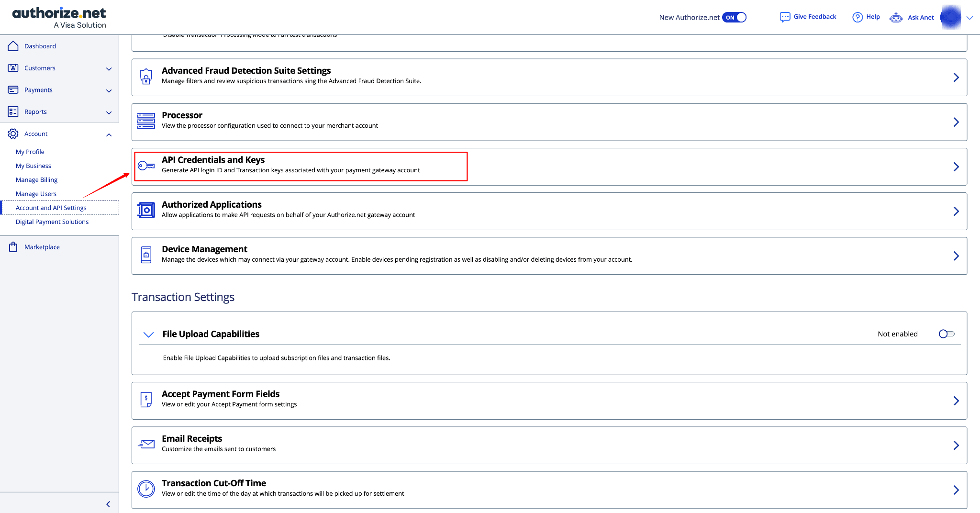Open the profile dropdown arrow

[970, 18]
